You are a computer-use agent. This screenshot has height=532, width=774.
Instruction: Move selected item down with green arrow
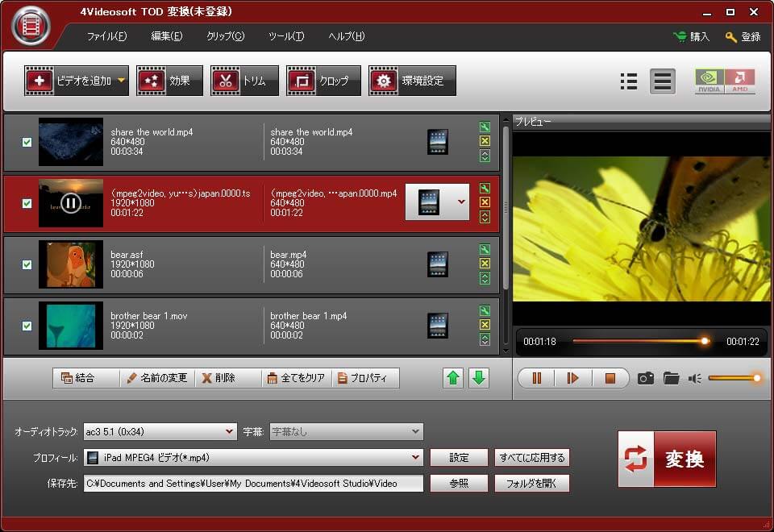pyautogui.click(x=479, y=378)
